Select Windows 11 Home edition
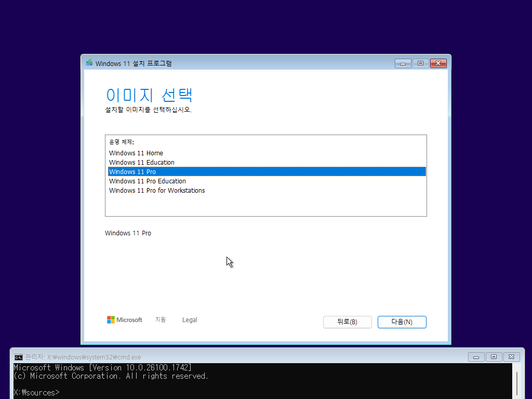Image resolution: width=532 pixels, height=399 pixels. pyautogui.click(x=136, y=153)
